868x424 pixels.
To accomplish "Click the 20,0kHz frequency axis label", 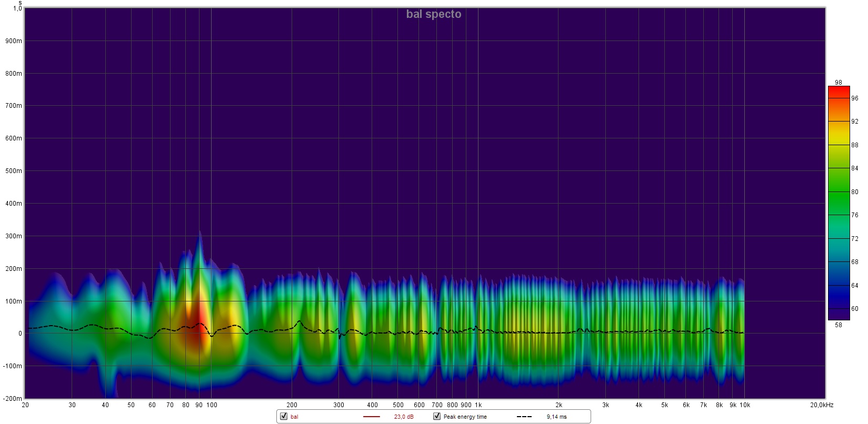I will click(822, 405).
